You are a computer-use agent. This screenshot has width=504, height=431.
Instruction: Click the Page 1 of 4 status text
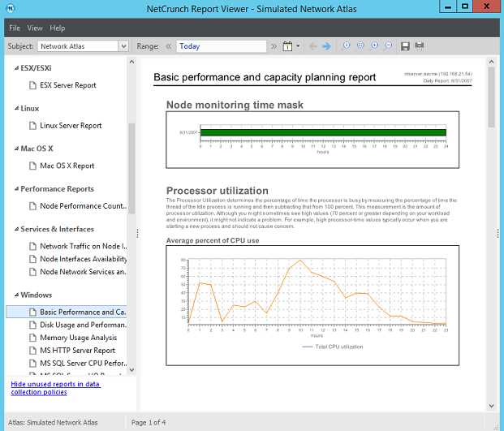click(x=149, y=423)
